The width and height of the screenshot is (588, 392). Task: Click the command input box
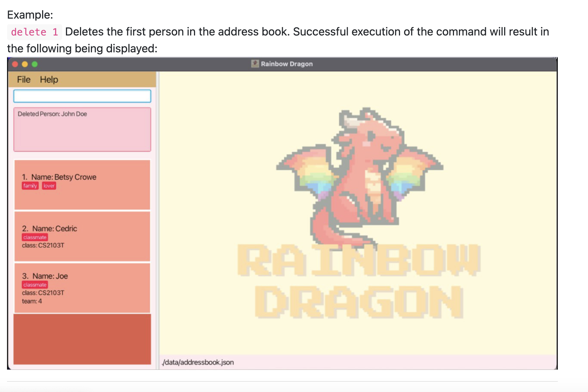coord(82,96)
